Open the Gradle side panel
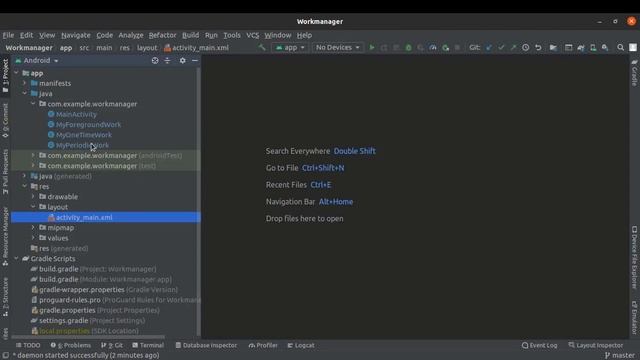The width and height of the screenshot is (640, 360). pyautogui.click(x=634, y=73)
